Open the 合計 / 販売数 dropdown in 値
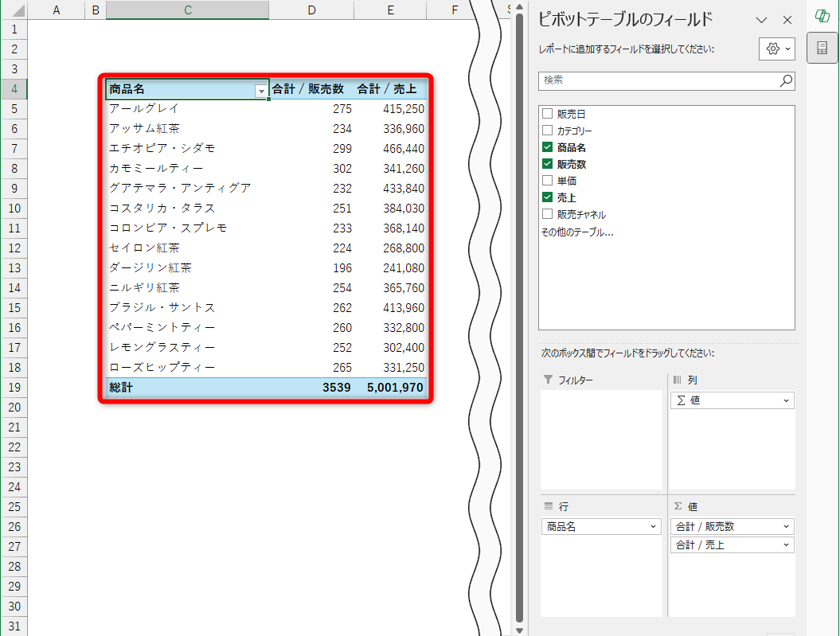Screen dimensions: 840x636 click(787, 526)
